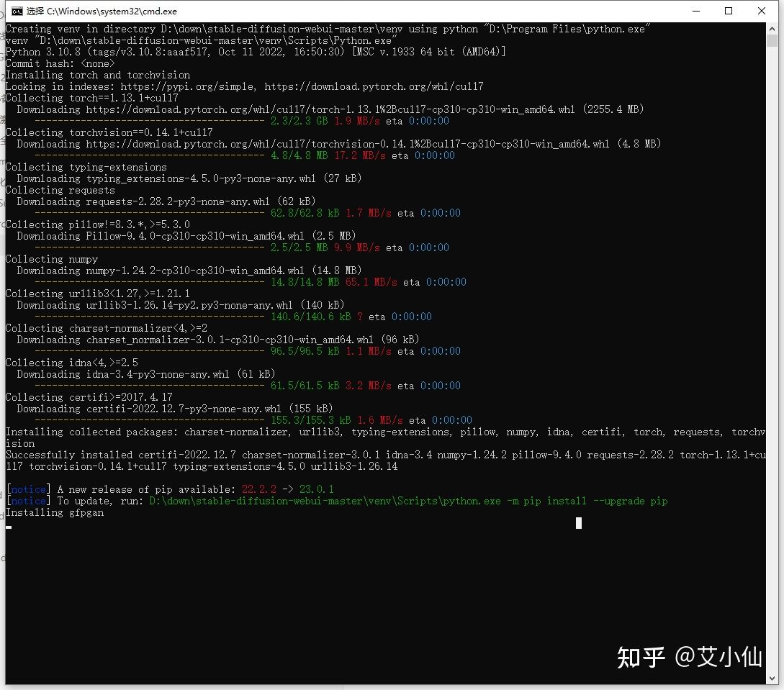Click 'Collecting urllib3<1.27,>=1.21.1' line
The image size is (784, 690).
(x=98, y=294)
